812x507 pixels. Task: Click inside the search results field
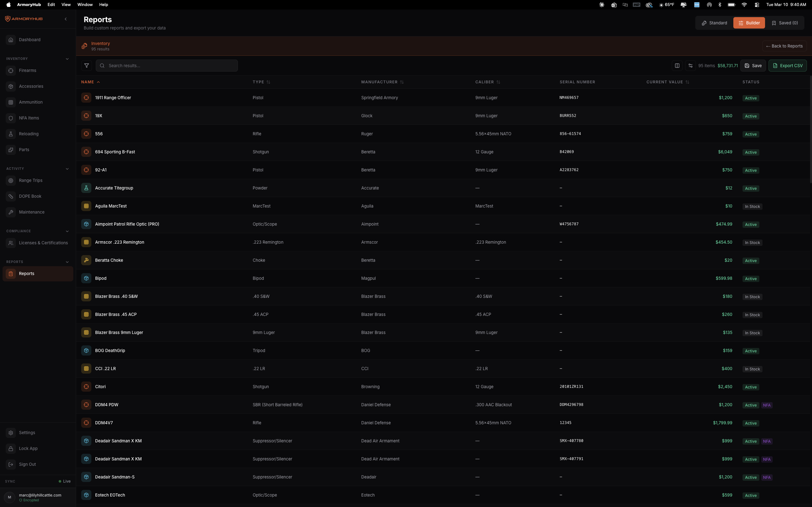click(x=167, y=65)
